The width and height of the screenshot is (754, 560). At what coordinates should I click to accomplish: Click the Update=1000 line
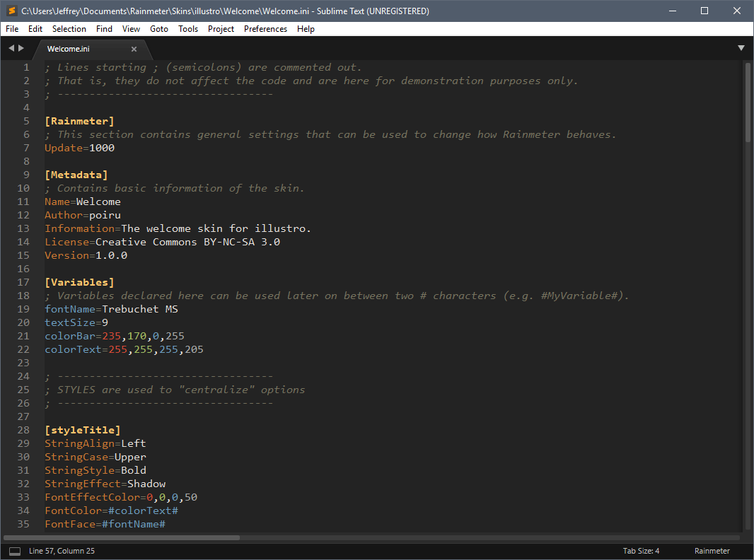click(79, 148)
